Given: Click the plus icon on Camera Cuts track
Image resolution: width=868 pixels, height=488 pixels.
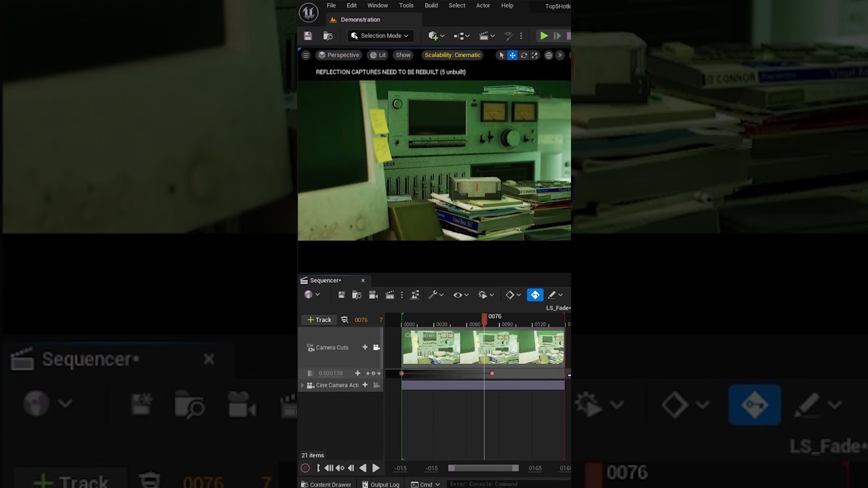Looking at the screenshot, I should tap(365, 348).
